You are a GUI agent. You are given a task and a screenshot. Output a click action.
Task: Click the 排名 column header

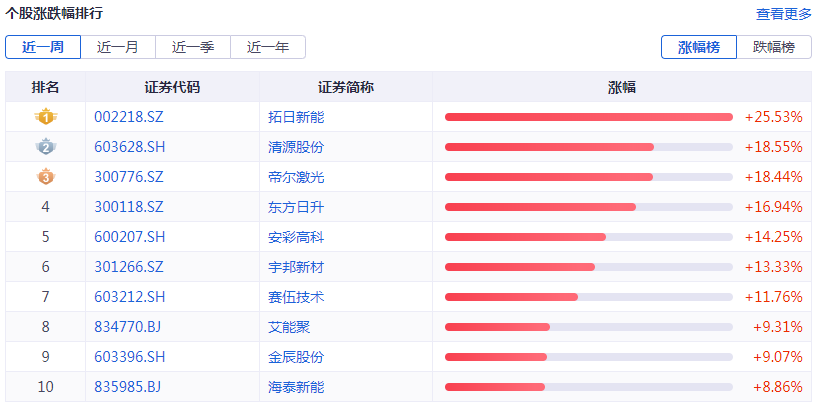(x=45, y=87)
